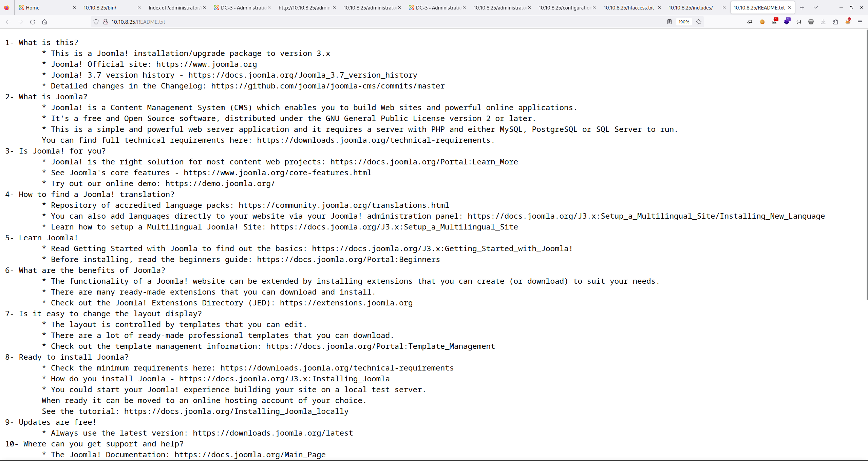Screen dimensions: 868x461
Task: Click heading "4- How to find a Joomla! translation?"
Action: (x=90, y=194)
